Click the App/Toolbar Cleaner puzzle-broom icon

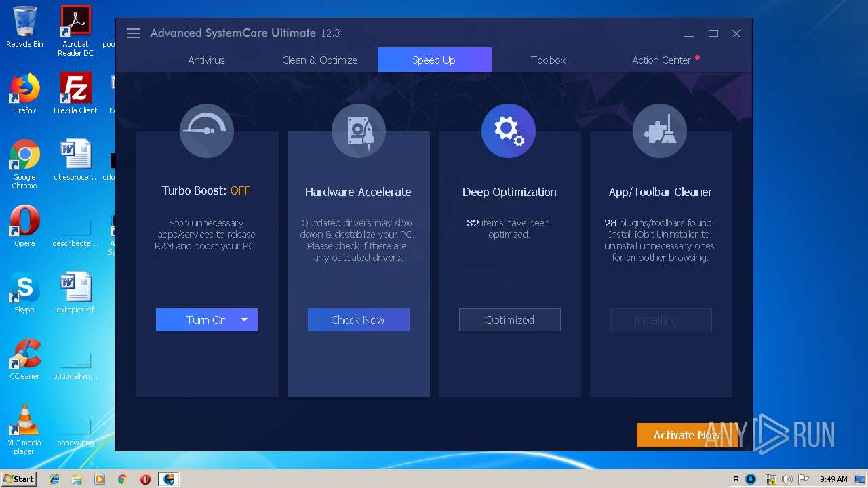pos(660,131)
